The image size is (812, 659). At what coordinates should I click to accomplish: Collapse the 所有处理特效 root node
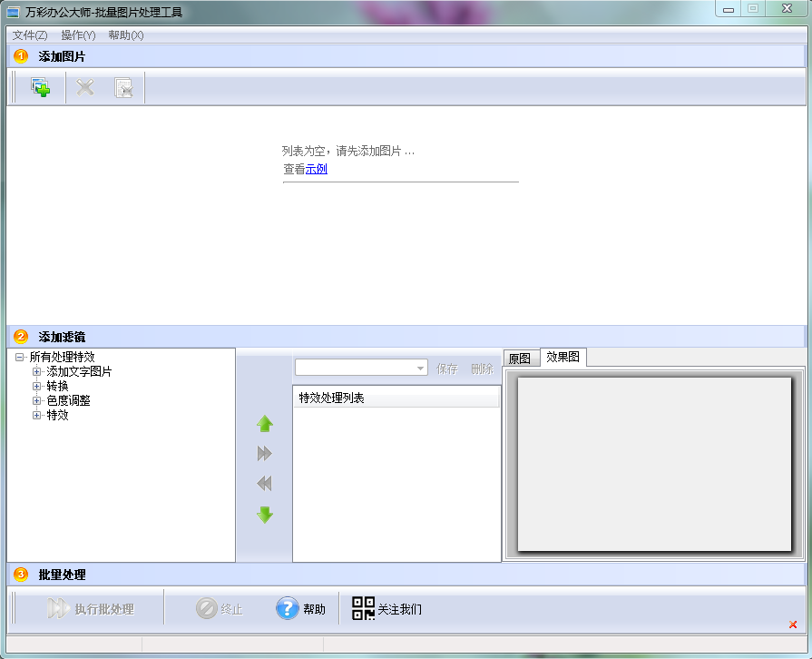tap(20, 358)
